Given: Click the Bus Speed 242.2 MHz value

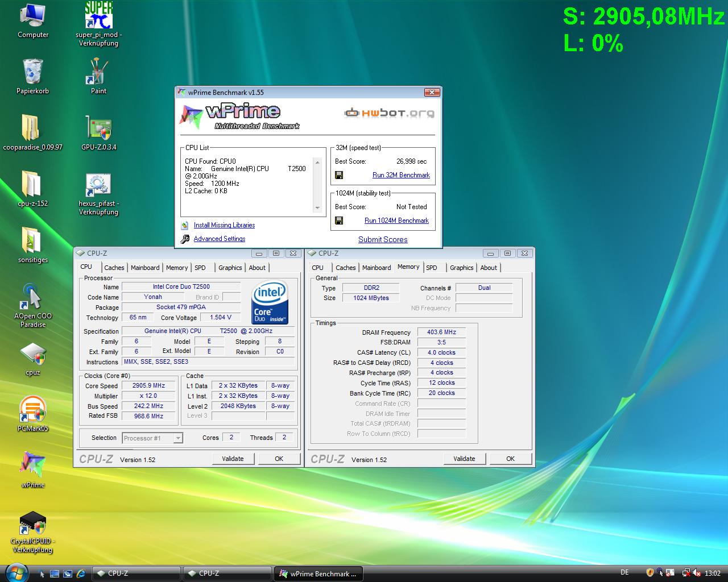Looking at the screenshot, I should tap(148, 406).
